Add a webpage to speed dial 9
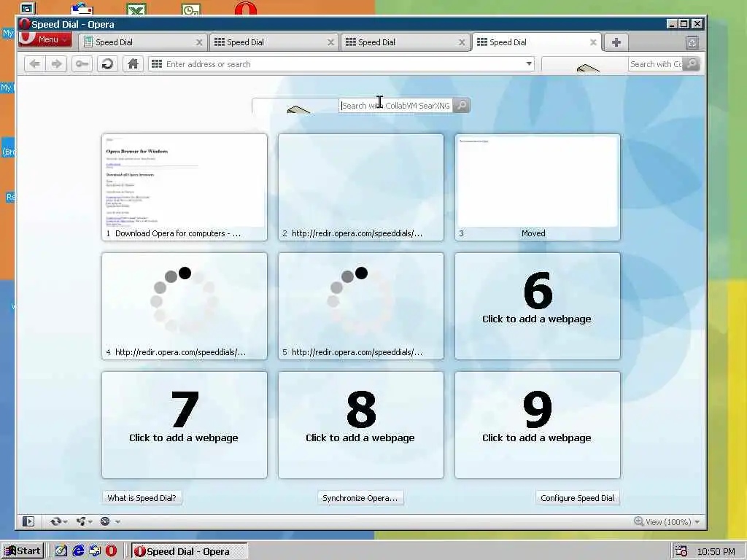This screenshot has height=560, width=747. 538,425
